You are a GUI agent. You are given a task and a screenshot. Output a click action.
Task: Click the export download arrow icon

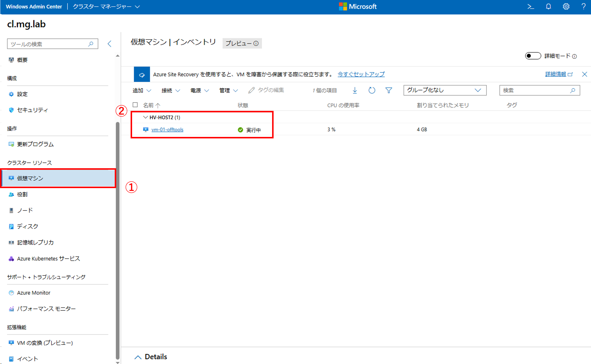[x=355, y=90]
